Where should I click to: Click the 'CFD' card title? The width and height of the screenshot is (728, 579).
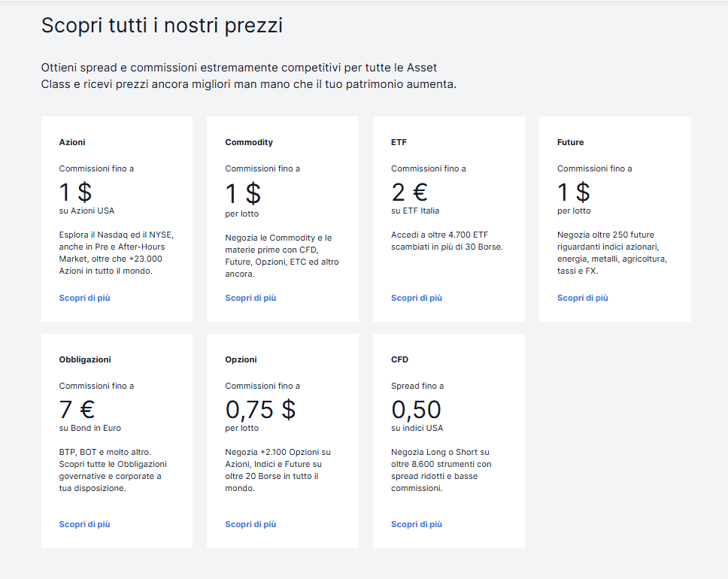(400, 359)
